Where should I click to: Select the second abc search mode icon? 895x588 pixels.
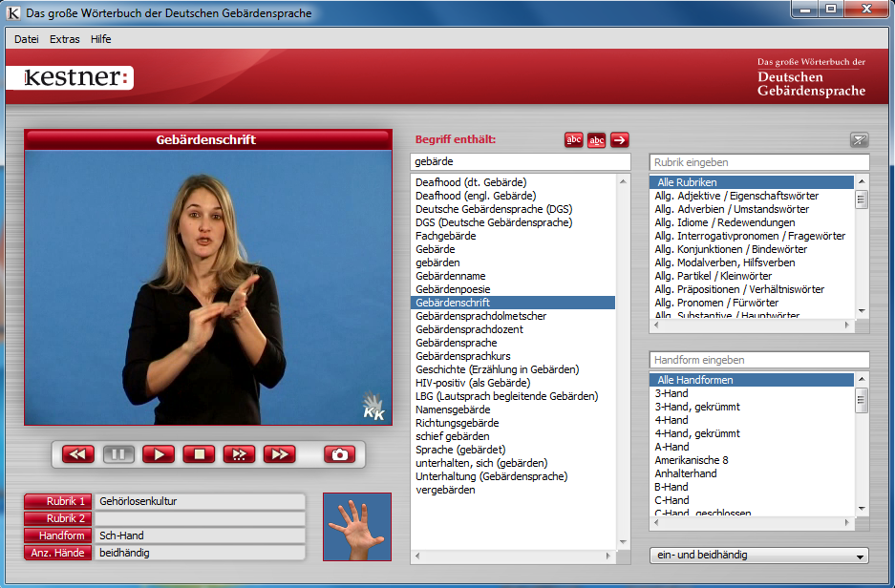[596, 139]
